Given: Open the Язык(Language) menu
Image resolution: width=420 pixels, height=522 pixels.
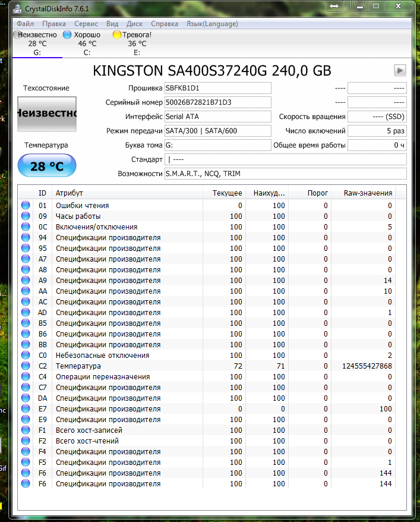Looking at the screenshot, I should coord(212,24).
